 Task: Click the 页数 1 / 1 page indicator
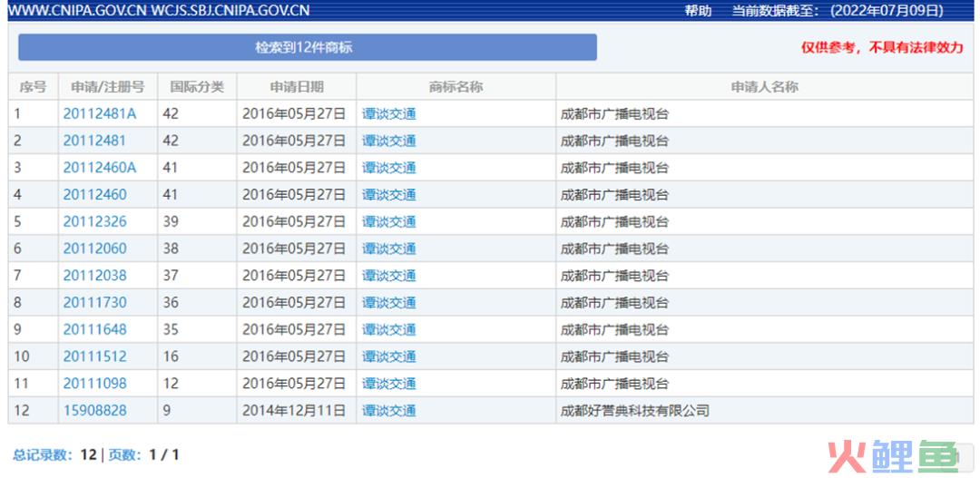tap(143, 454)
